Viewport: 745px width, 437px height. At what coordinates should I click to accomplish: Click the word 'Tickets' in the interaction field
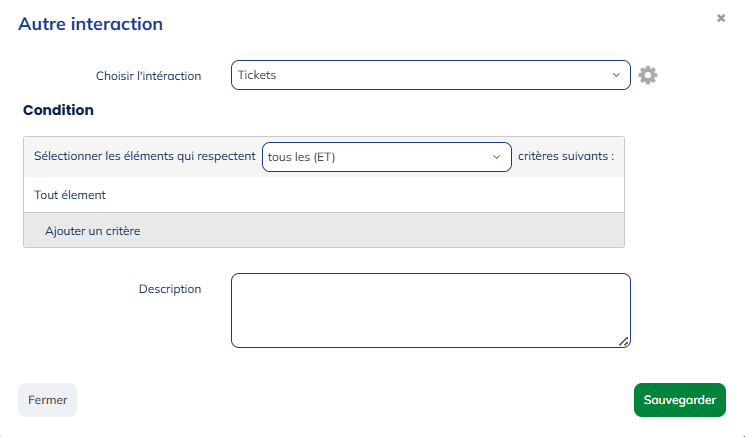(257, 75)
